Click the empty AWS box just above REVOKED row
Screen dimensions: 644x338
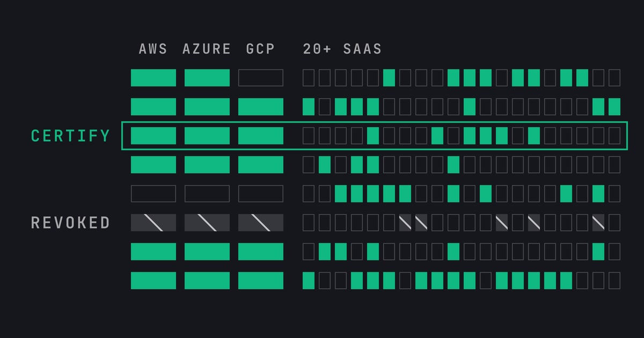pos(153,194)
